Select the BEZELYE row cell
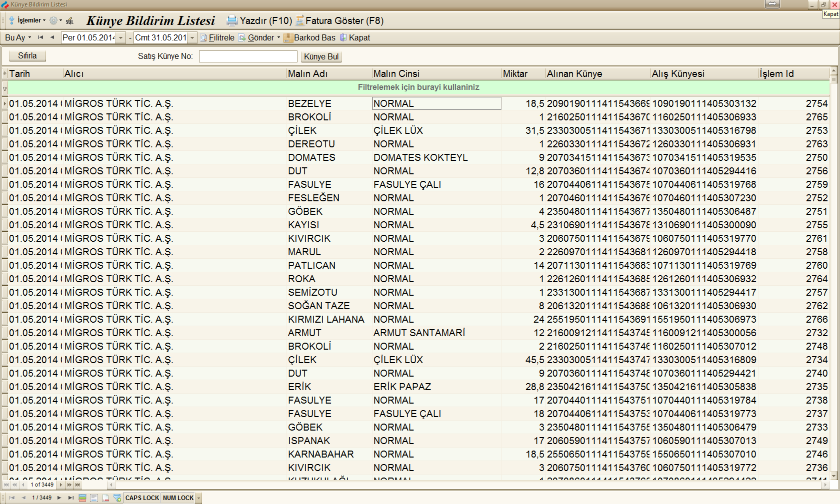 pyautogui.click(x=329, y=103)
